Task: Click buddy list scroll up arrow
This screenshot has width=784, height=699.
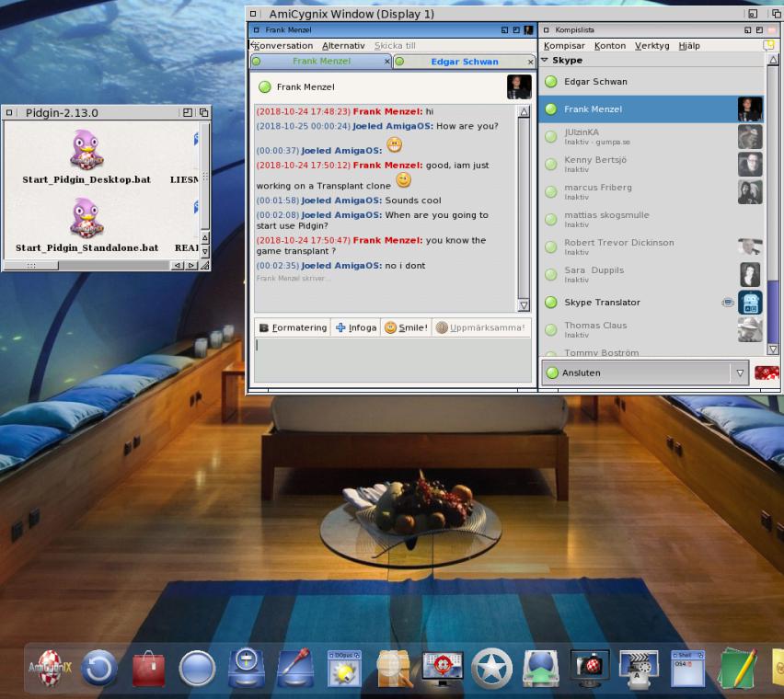Action: (x=773, y=60)
